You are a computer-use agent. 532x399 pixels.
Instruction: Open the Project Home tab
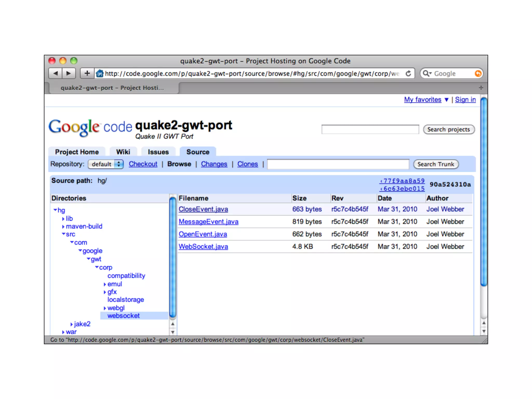(x=77, y=152)
